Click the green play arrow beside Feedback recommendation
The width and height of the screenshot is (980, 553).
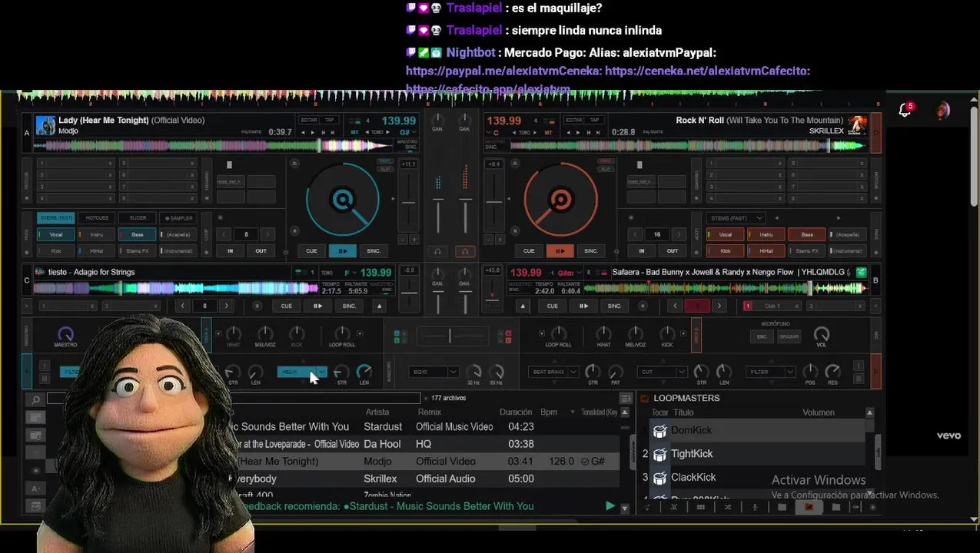pos(610,506)
